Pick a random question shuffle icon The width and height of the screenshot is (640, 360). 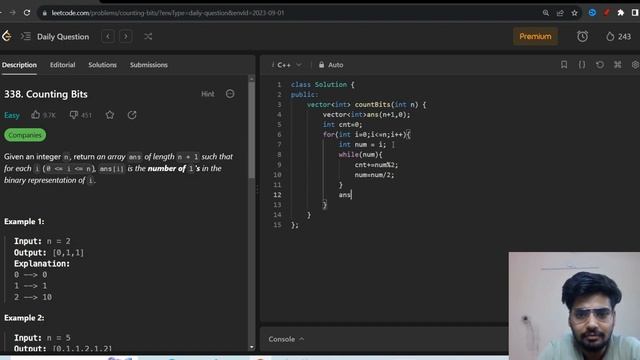click(x=148, y=36)
